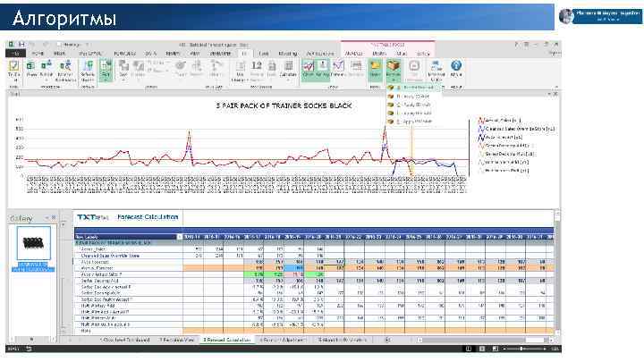This screenshot has height=362, width=644.
Task: Select Apply SD Mult menu entry
Action: point(412,105)
